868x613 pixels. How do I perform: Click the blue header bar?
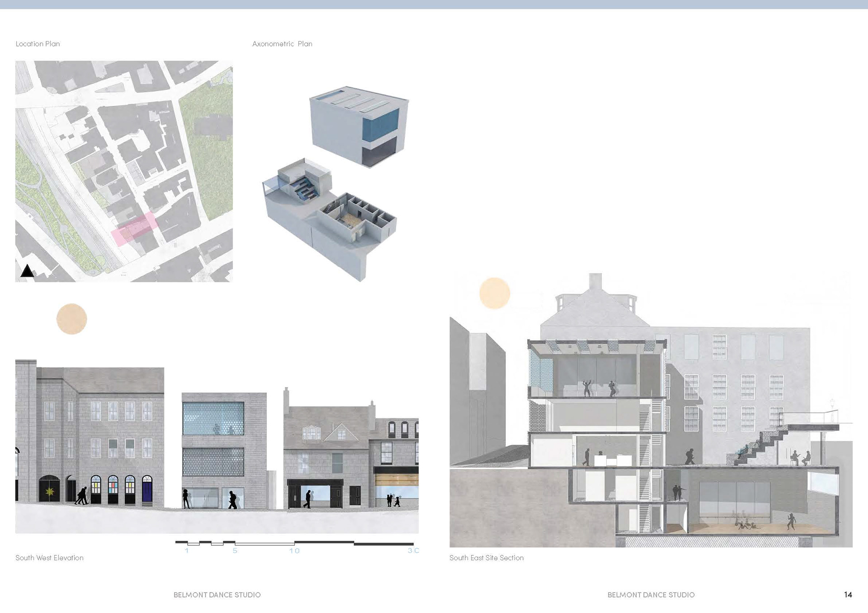(434, 5)
